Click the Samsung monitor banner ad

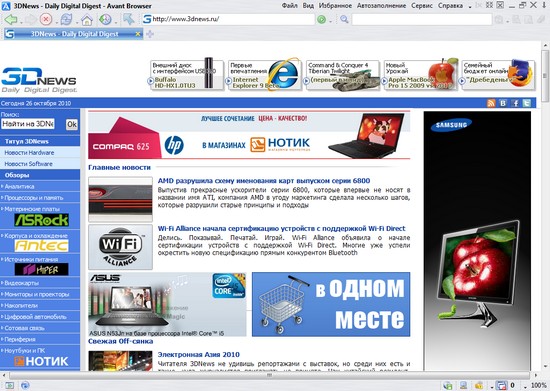(477, 241)
